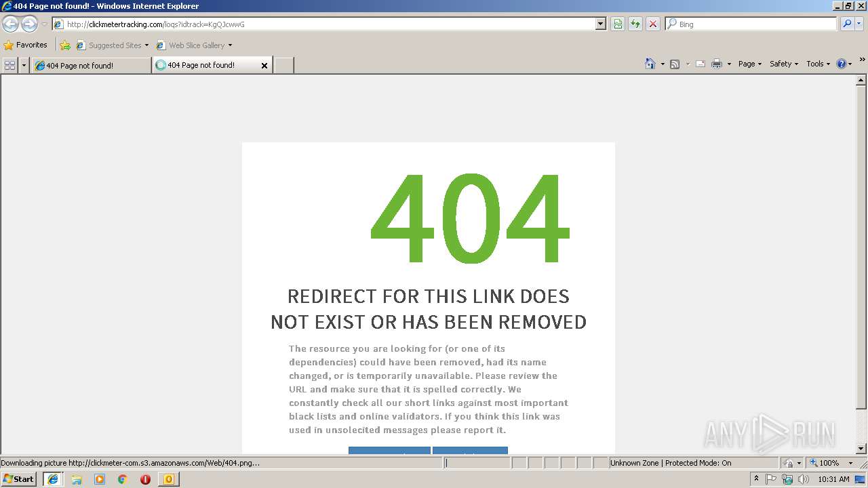The image size is (868, 488).
Task: Close the active 404 tab
Action: (x=264, y=66)
